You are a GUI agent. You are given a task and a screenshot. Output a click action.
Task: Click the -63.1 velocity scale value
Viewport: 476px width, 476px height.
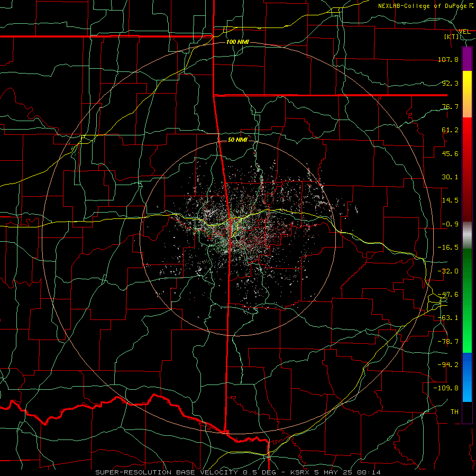[x=448, y=318]
